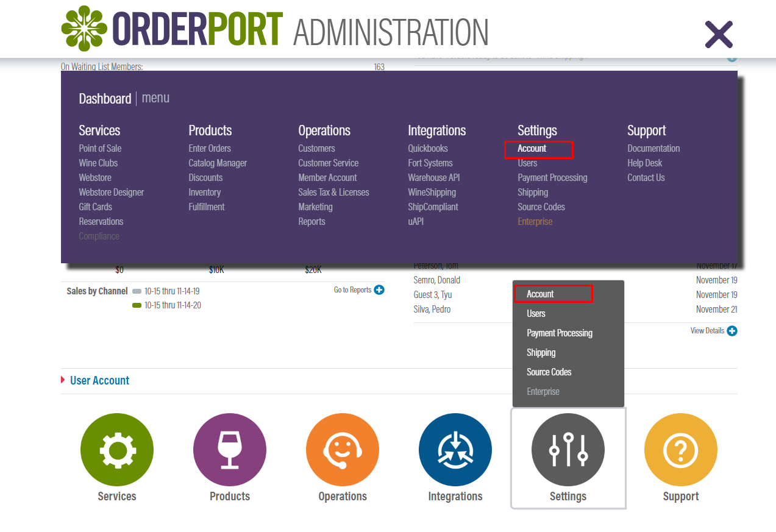Open Point of Sale under Services
776x532 pixels.
(x=100, y=148)
